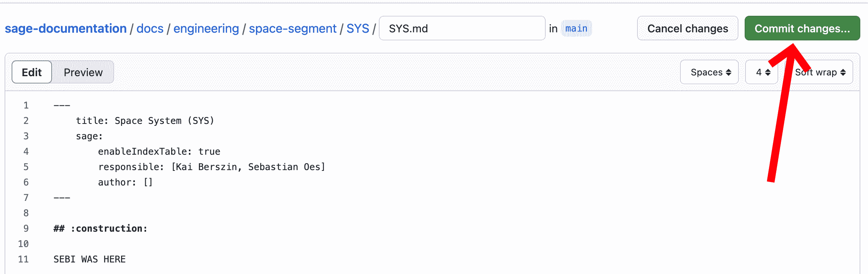Viewport: 868px width, 274px height.
Task: Click the main branch label
Action: [576, 28]
